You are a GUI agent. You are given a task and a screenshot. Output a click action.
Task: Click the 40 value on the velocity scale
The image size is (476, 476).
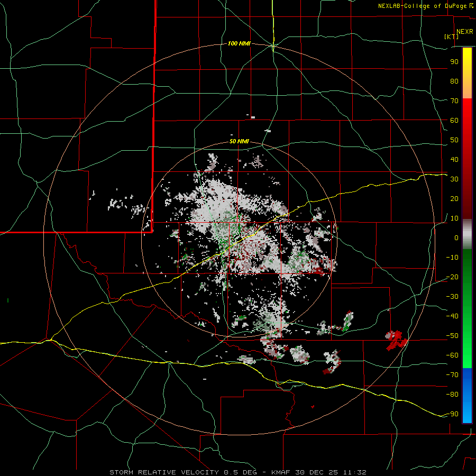(454, 159)
